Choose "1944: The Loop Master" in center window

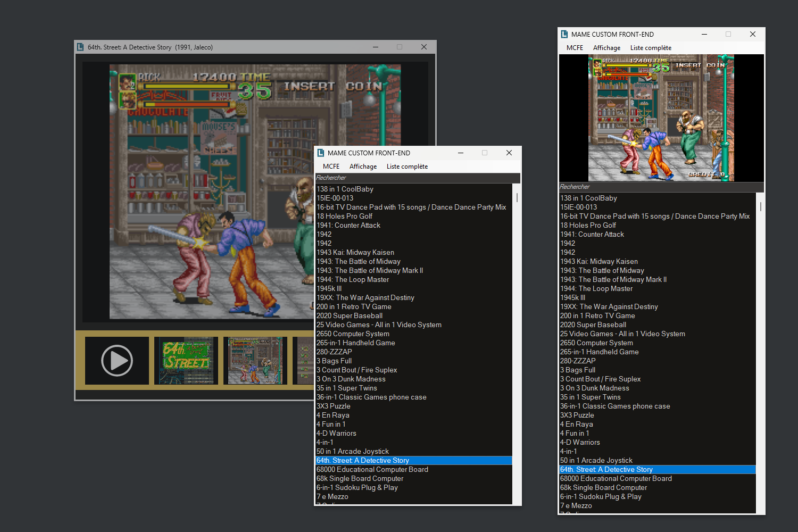[x=413, y=279]
